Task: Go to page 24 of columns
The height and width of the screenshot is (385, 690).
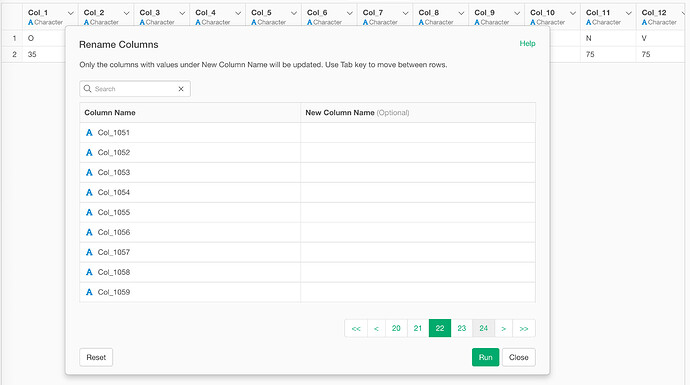Action: click(484, 328)
